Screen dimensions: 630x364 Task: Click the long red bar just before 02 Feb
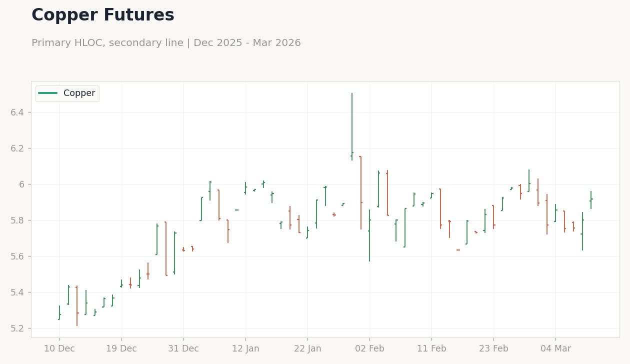[x=360, y=192]
